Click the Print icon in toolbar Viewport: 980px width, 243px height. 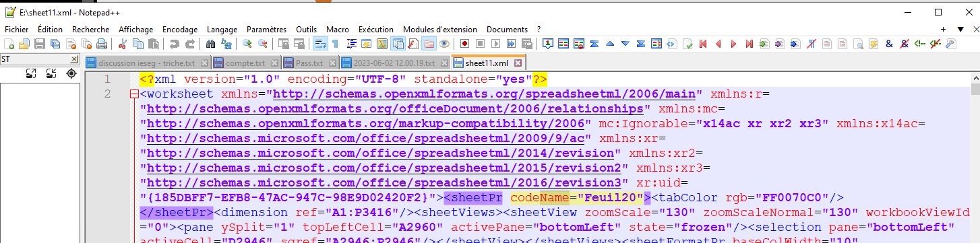102,44
